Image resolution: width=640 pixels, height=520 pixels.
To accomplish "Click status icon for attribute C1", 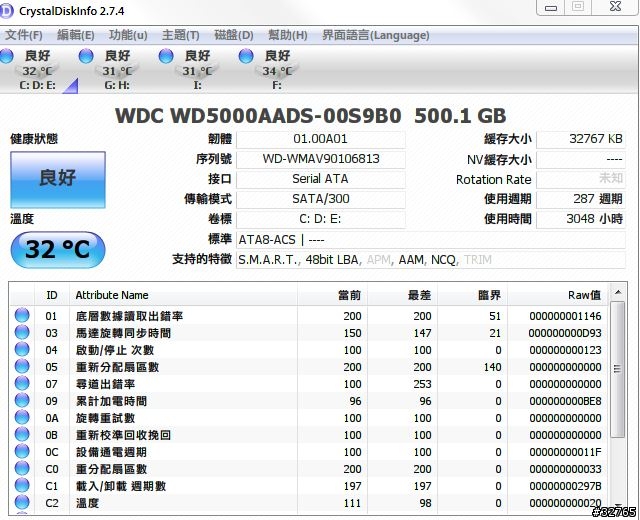I will [x=22, y=486].
